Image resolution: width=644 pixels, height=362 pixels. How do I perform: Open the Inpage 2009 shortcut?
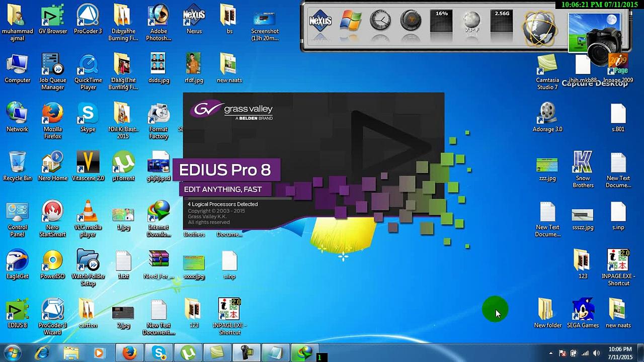click(618, 69)
